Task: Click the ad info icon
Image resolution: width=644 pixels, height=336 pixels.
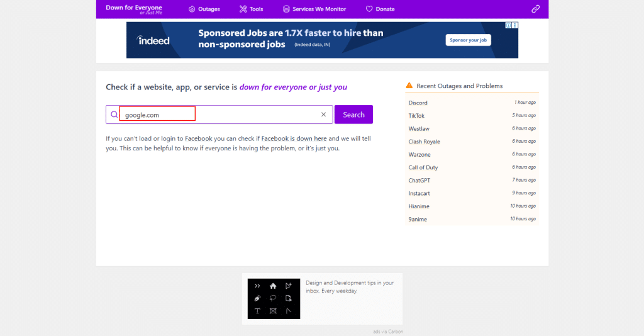Action: pos(508,25)
